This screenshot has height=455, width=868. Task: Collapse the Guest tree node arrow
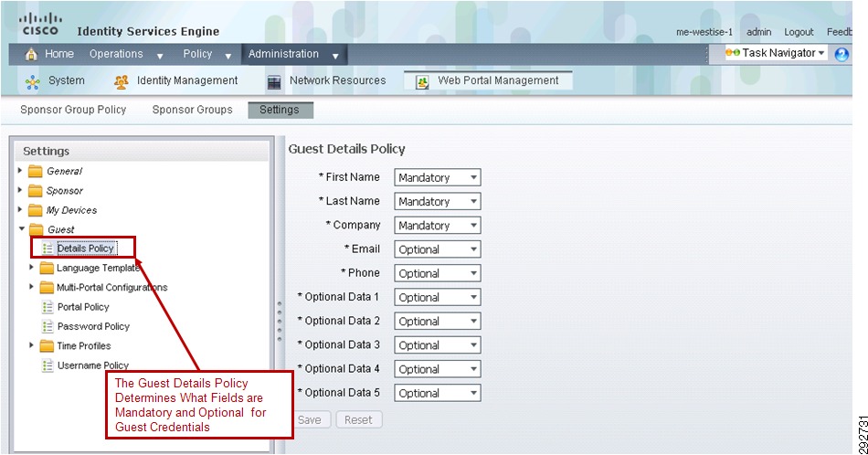pos(22,228)
